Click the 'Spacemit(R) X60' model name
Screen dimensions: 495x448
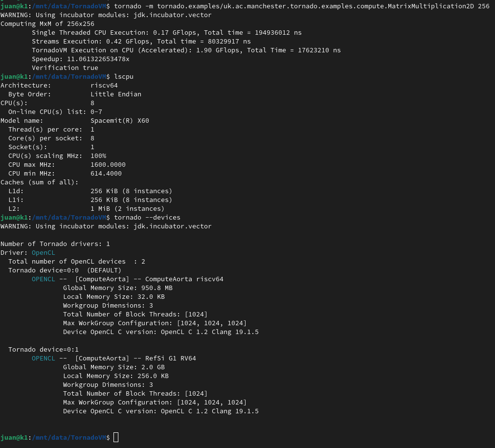click(120, 121)
